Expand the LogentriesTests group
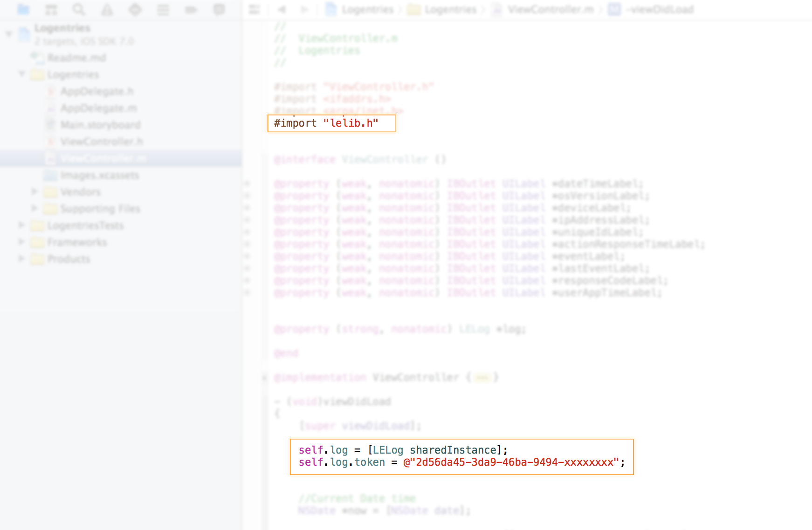Screen dimensions: 812x530 click(21, 225)
